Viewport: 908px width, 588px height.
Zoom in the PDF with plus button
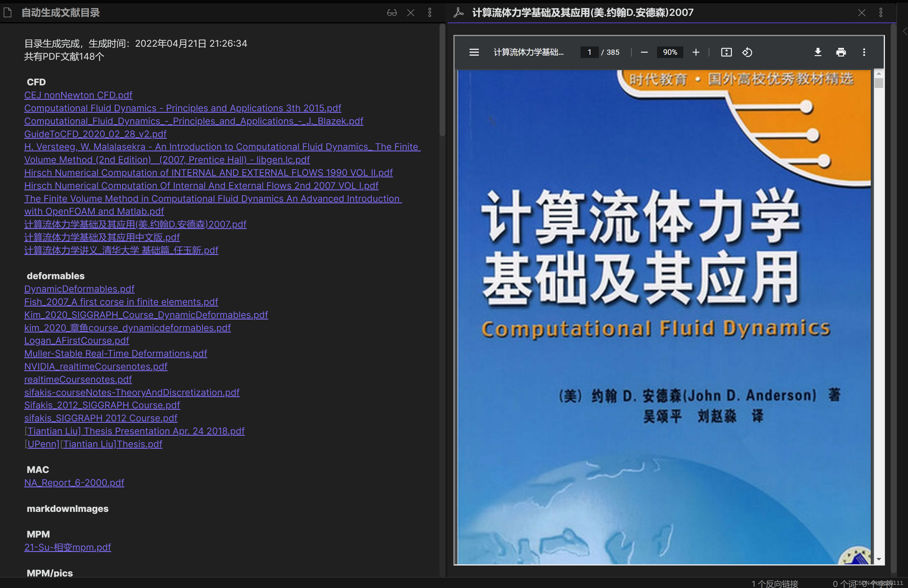[695, 52]
